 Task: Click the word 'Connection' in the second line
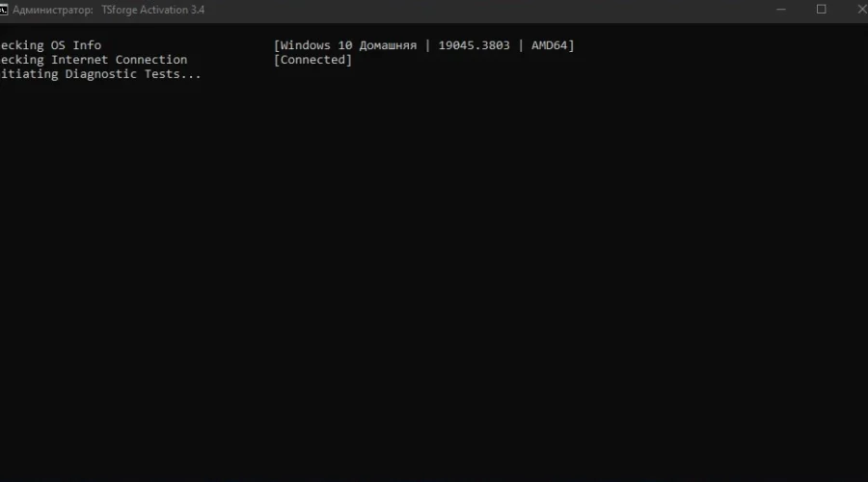(x=151, y=60)
